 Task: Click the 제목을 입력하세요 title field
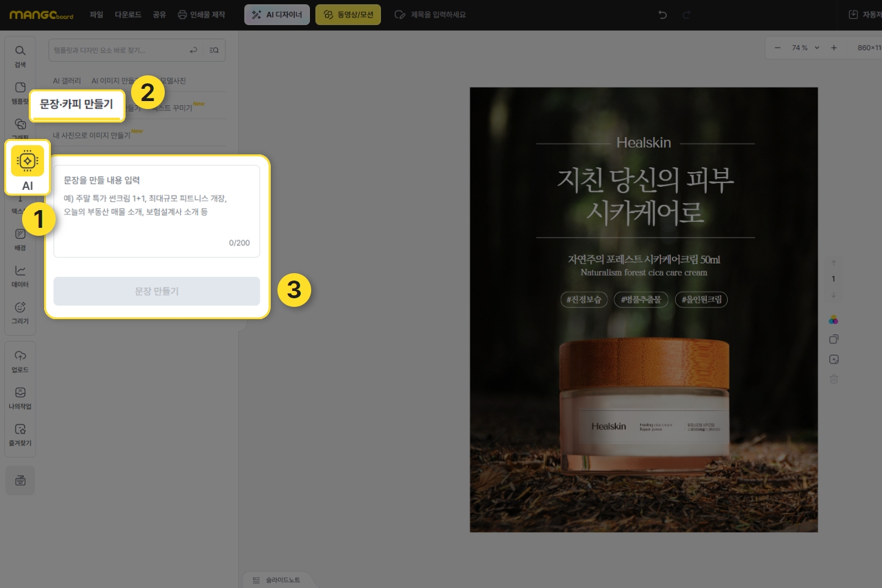pos(438,15)
